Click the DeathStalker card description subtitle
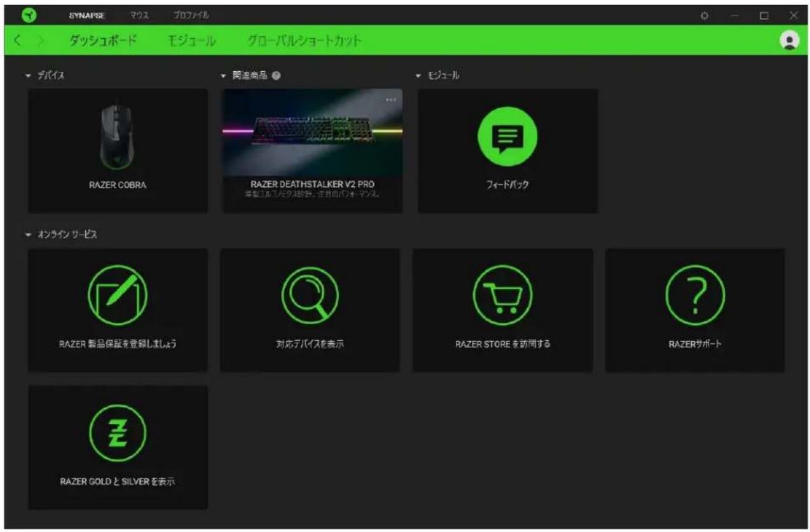 [312, 194]
